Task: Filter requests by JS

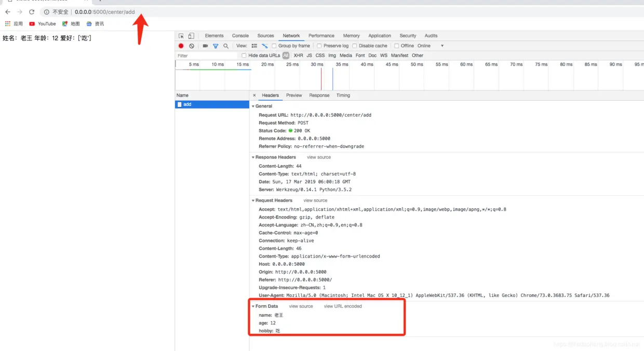Action: (x=310, y=56)
